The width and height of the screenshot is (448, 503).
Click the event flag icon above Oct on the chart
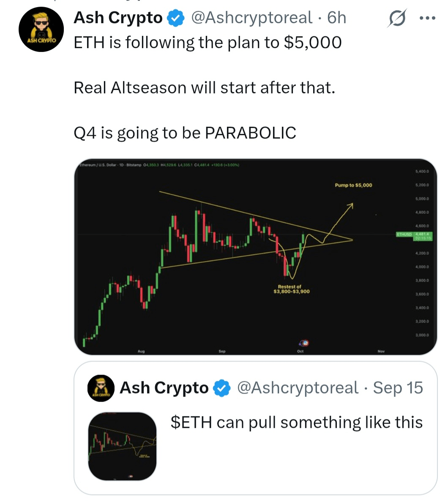[304, 343]
